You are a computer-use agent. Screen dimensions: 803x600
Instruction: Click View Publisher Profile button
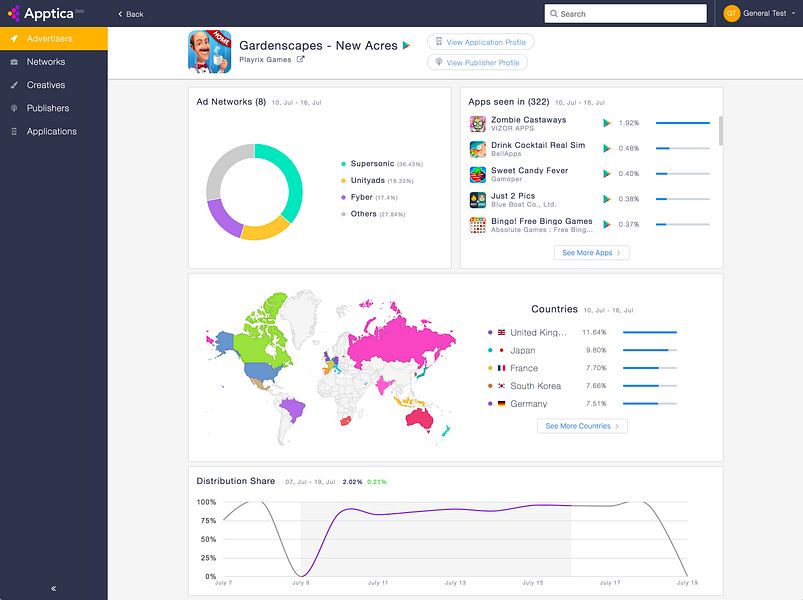pos(477,62)
